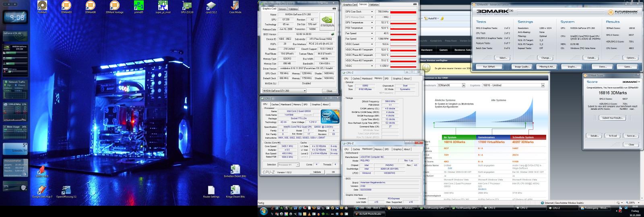Open the 3DMark Vantage desktop icon

point(115,7)
